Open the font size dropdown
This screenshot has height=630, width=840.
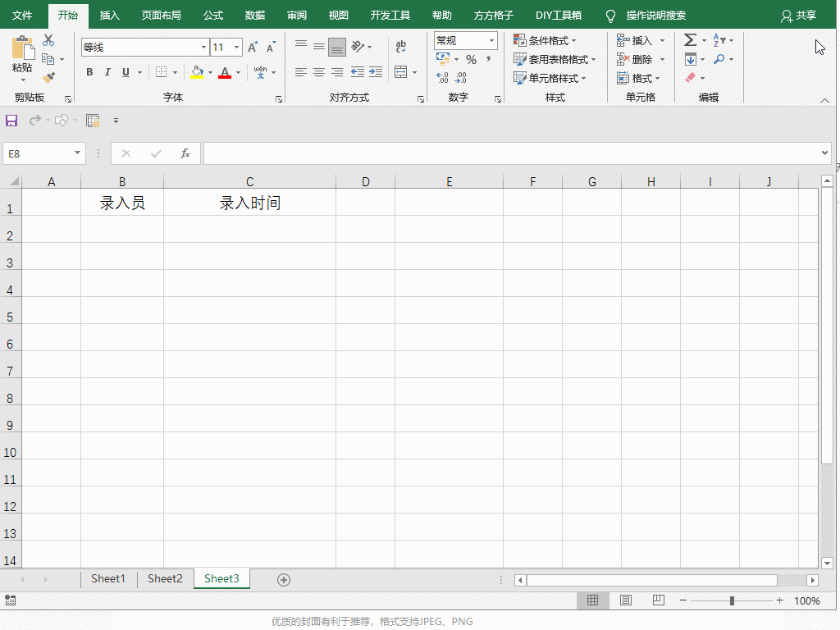(x=236, y=47)
